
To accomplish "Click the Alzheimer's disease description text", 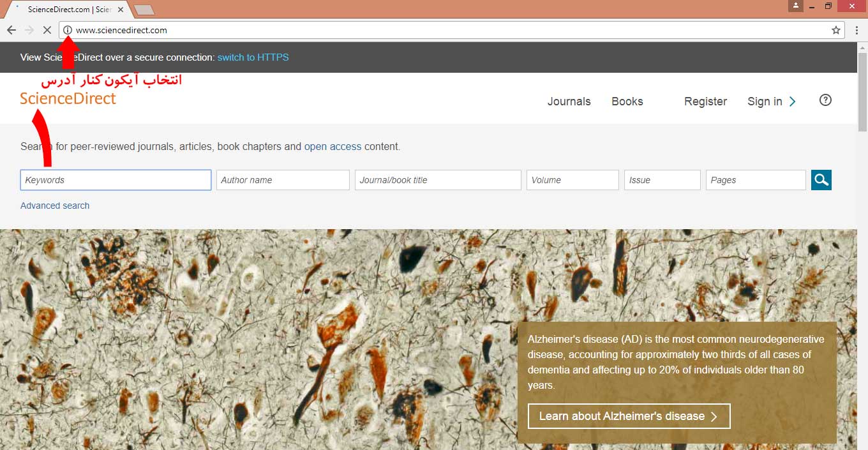I will [x=676, y=362].
